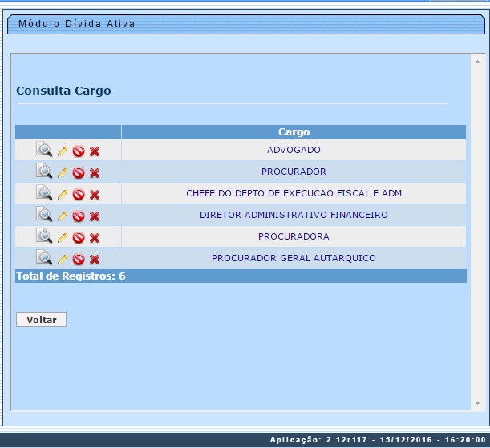Click pencil icon for PROCURADOR GERAL AUTARQUICO
490x448 pixels.
(63, 259)
